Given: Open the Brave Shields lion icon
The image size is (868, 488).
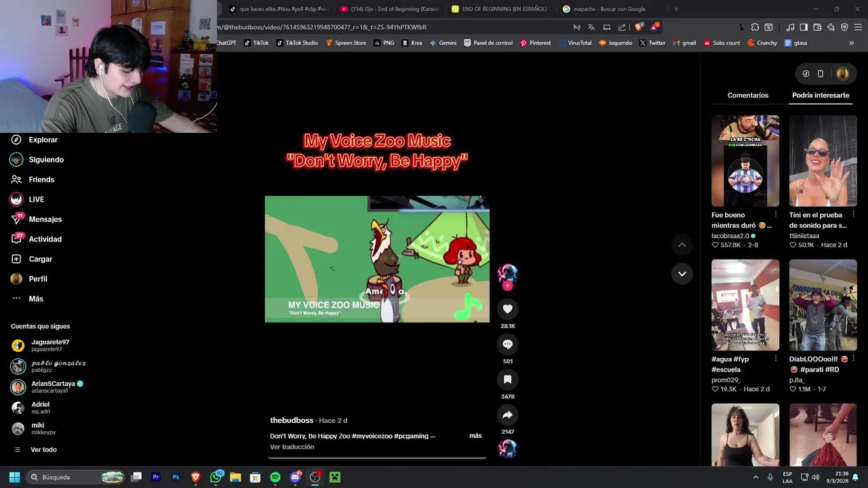Looking at the screenshot, I should (638, 27).
